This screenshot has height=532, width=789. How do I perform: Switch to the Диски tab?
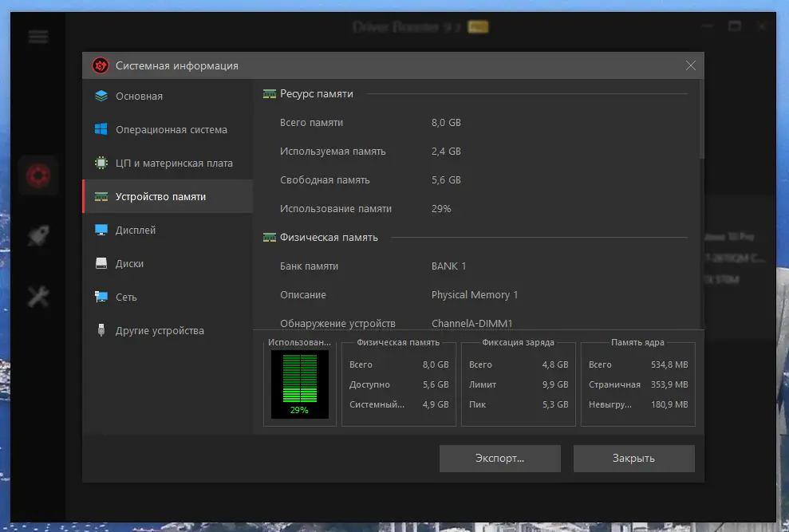(168, 263)
